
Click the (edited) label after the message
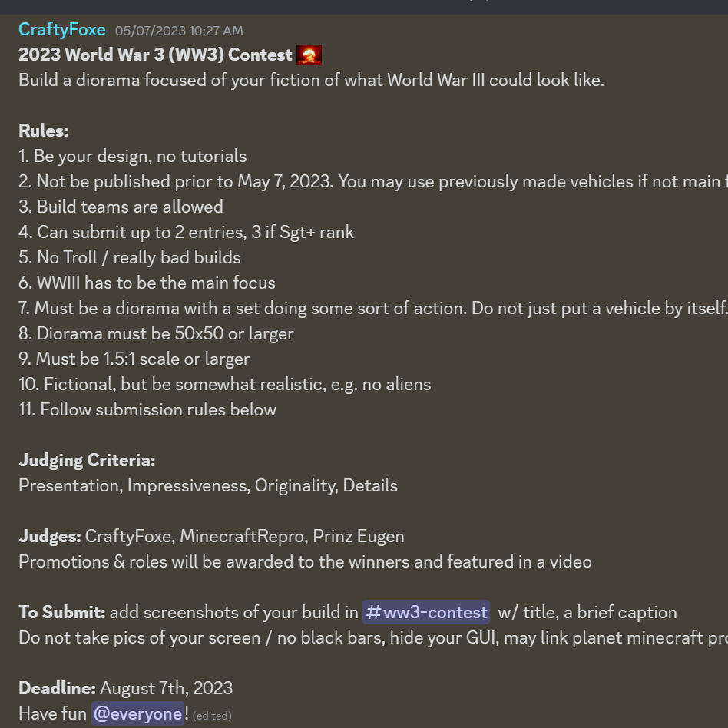212,715
